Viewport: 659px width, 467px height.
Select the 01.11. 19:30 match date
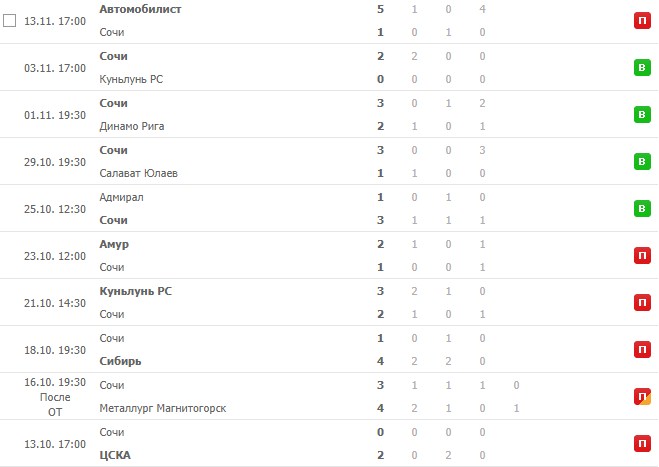tap(53, 115)
